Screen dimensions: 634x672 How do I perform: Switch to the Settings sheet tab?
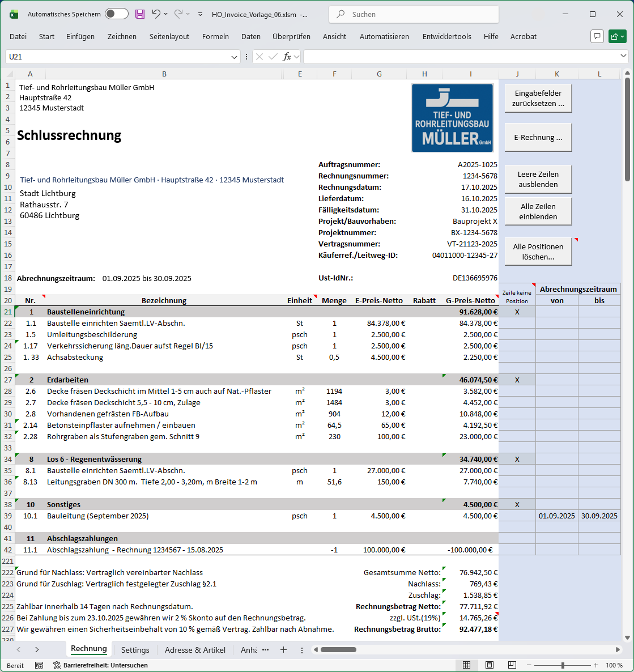click(135, 650)
